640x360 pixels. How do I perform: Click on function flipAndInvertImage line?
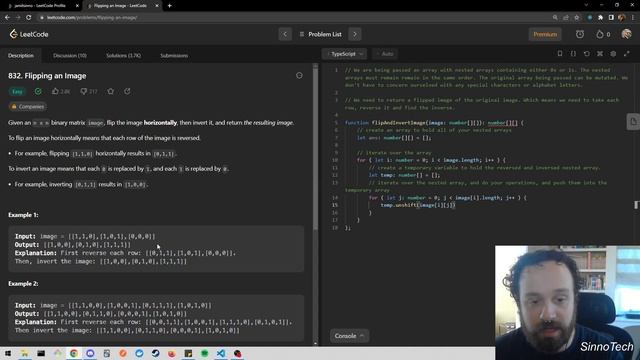pos(434,122)
